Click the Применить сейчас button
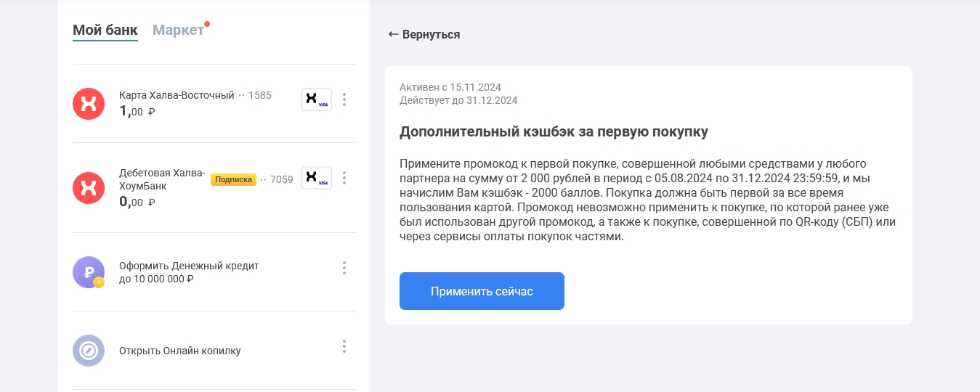 click(482, 291)
